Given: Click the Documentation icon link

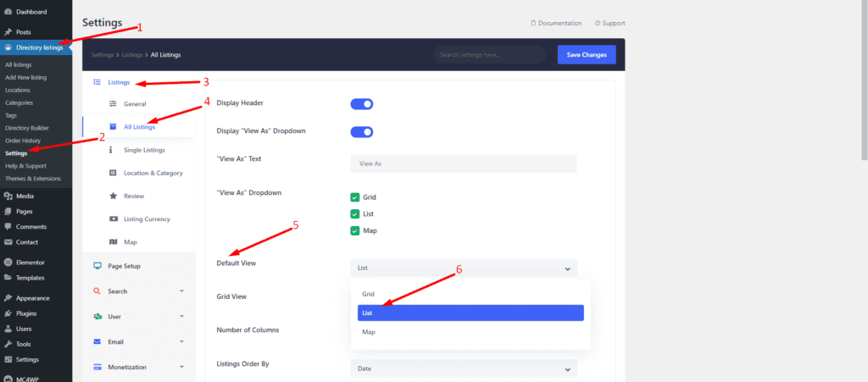Looking at the screenshot, I should coord(533,23).
